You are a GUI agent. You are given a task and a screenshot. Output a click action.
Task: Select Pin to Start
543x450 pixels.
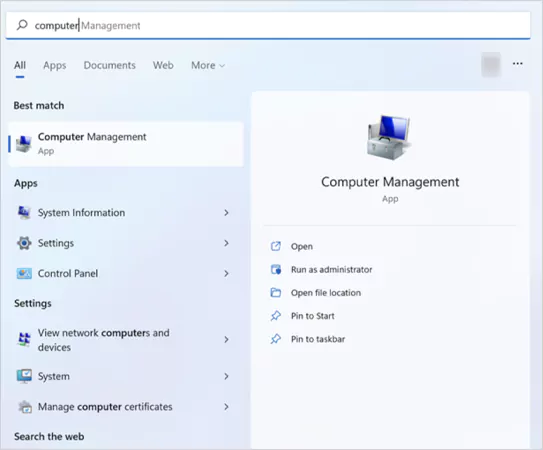pyautogui.click(x=312, y=316)
